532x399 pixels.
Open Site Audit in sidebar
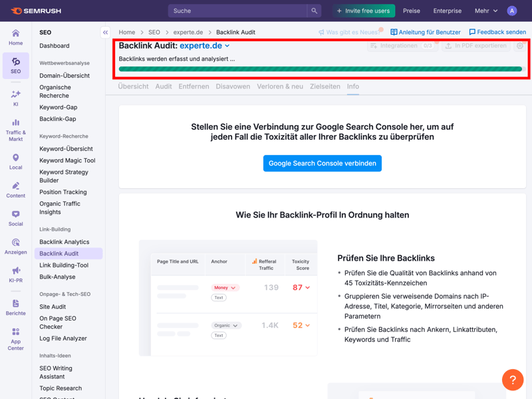(53, 307)
